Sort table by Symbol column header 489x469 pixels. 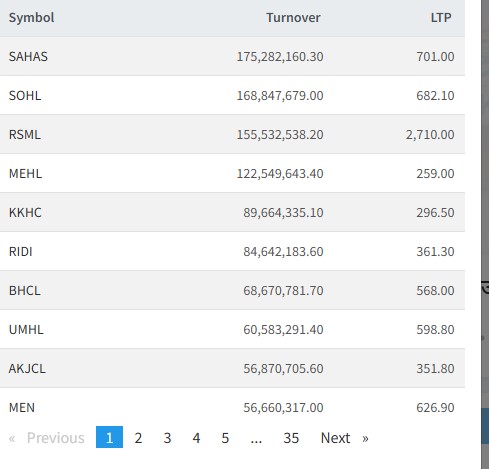click(31, 17)
